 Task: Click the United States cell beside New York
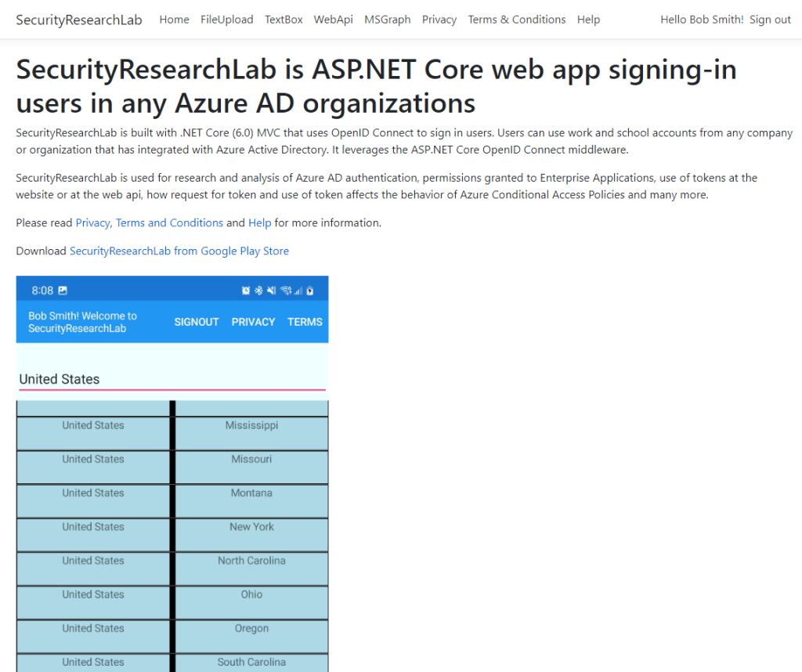pyautogui.click(x=93, y=535)
